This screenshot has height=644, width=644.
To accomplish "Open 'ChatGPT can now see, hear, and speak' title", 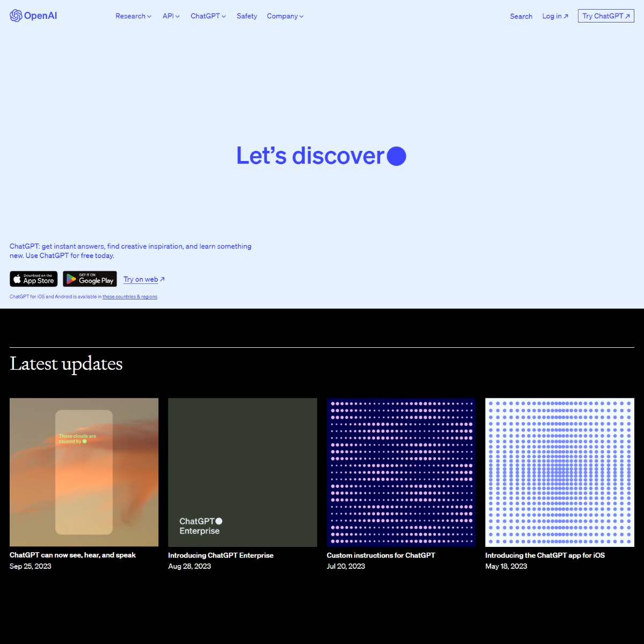I will coord(72,555).
